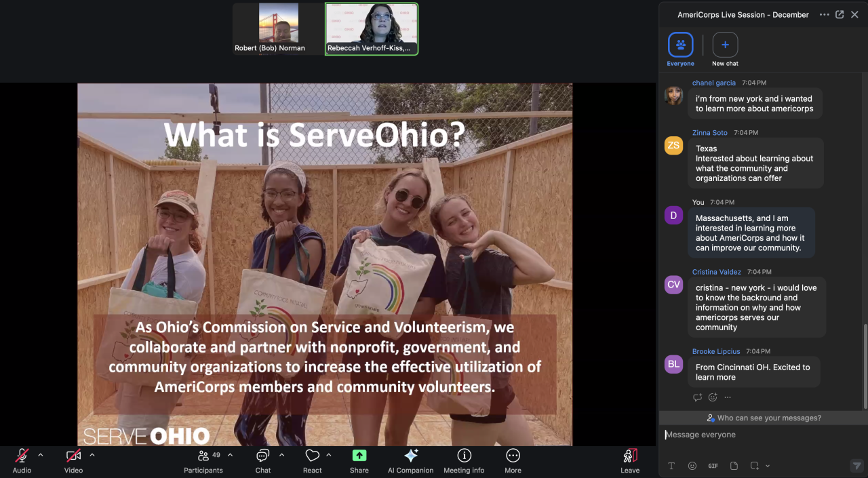Viewport: 868px width, 478px height.
Task: Click Cristina Valdez's CV avatar
Action: point(673,285)
